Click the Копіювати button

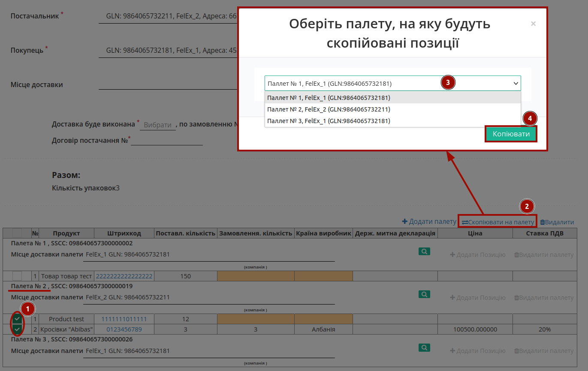[x=511, y=134]
